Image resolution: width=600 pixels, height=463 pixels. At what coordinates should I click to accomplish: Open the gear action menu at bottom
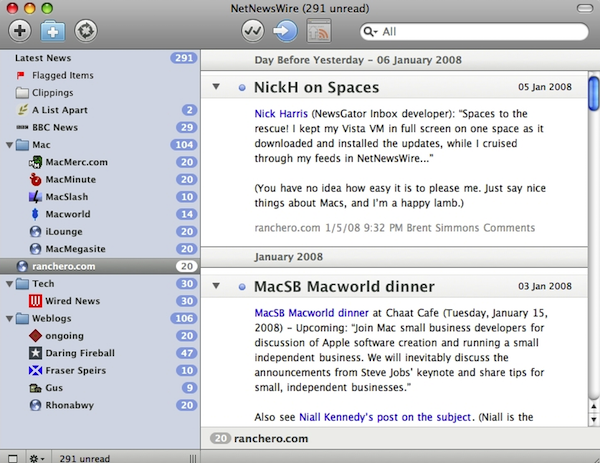coord(38,457)
